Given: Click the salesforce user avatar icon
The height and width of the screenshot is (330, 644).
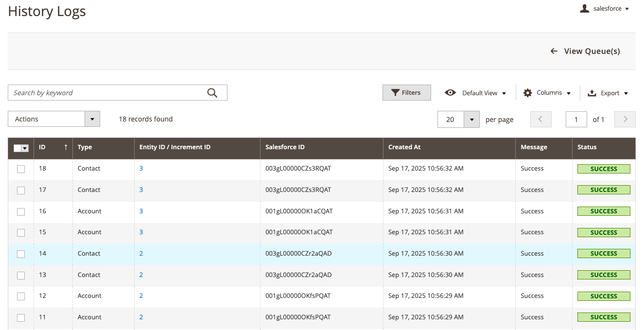Looking at the screenshot, I should pos(585,8).
